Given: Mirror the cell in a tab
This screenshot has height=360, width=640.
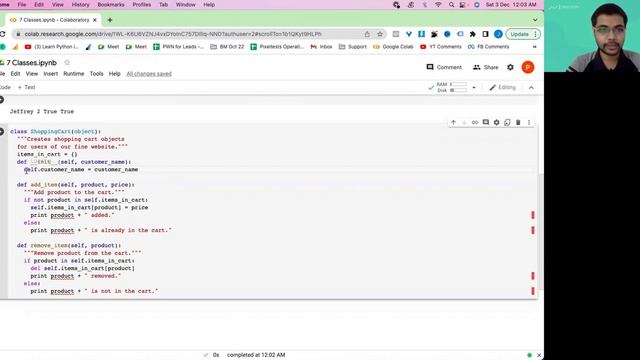Looking at the screenshot, I should [x=507, y=122].
